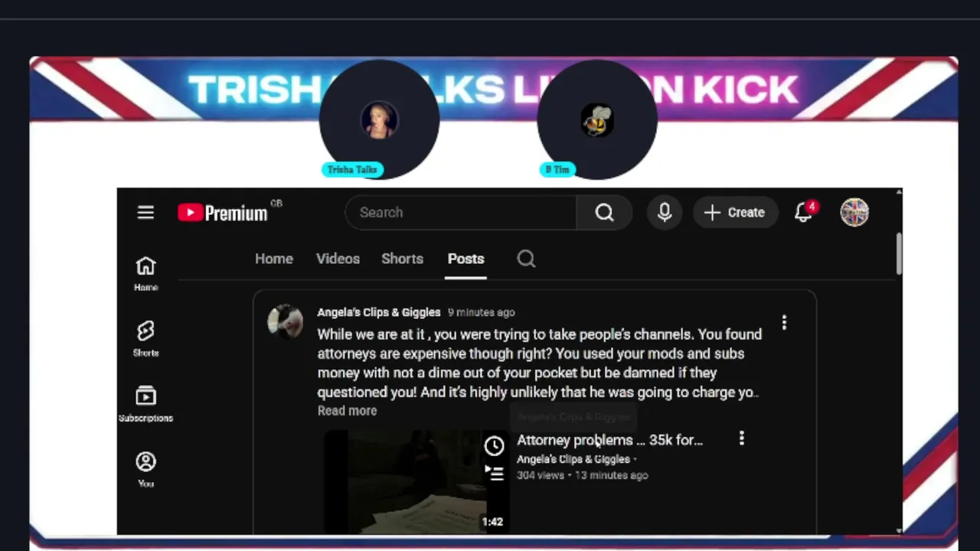This screenshot has height=551, width=980.
Task: Click the magnifier search button
Action: click(x=604, y=213)
